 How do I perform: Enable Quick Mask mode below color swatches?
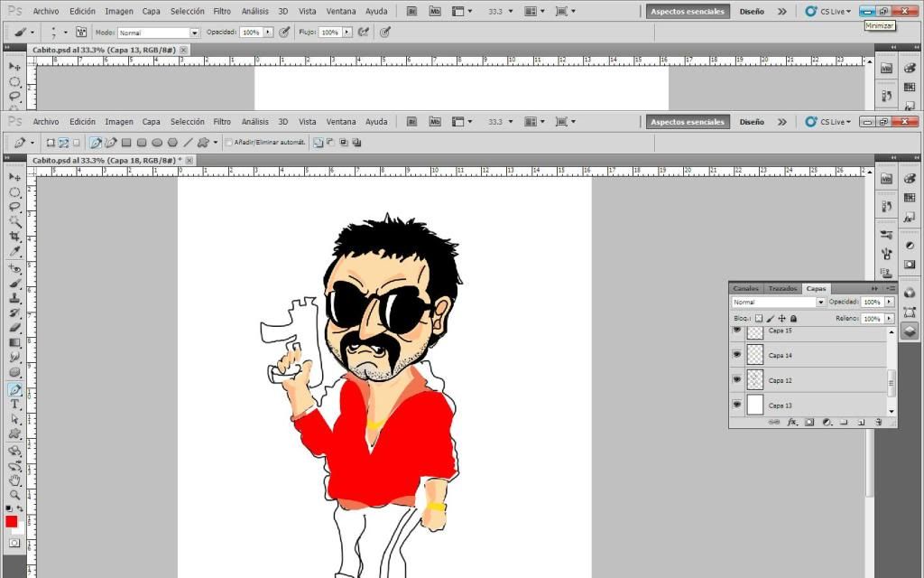tap(14, 543)
